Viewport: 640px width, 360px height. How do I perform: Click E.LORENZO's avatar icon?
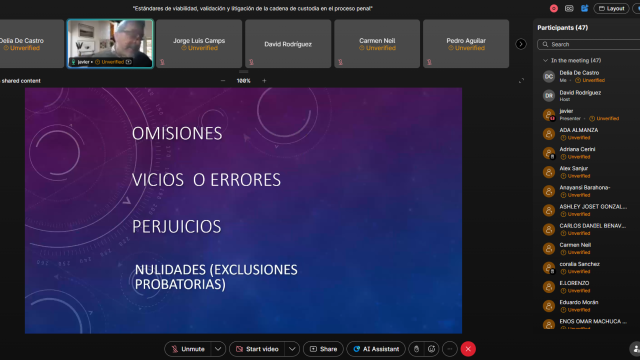tap(549, 287)
